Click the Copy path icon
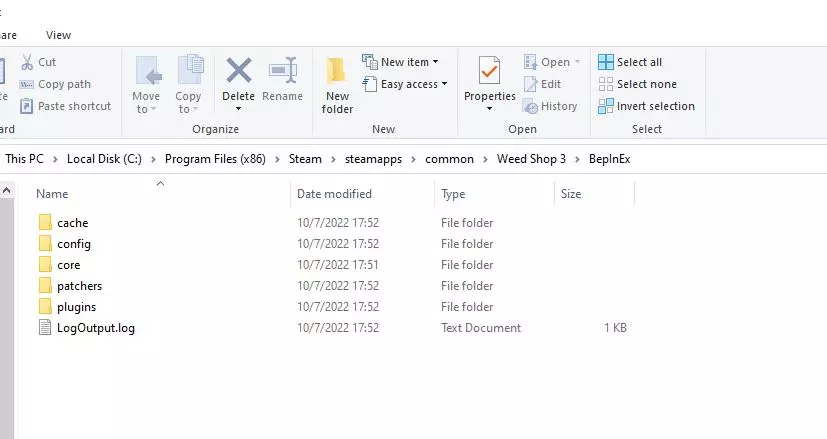Viewport: 827px width, 439px height. (x=26, y=84)
